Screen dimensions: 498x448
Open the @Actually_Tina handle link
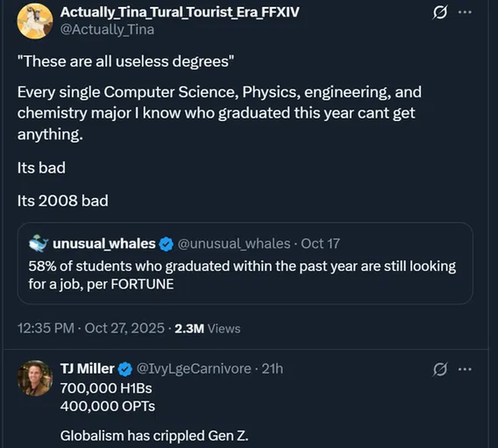tap(107, 29)
